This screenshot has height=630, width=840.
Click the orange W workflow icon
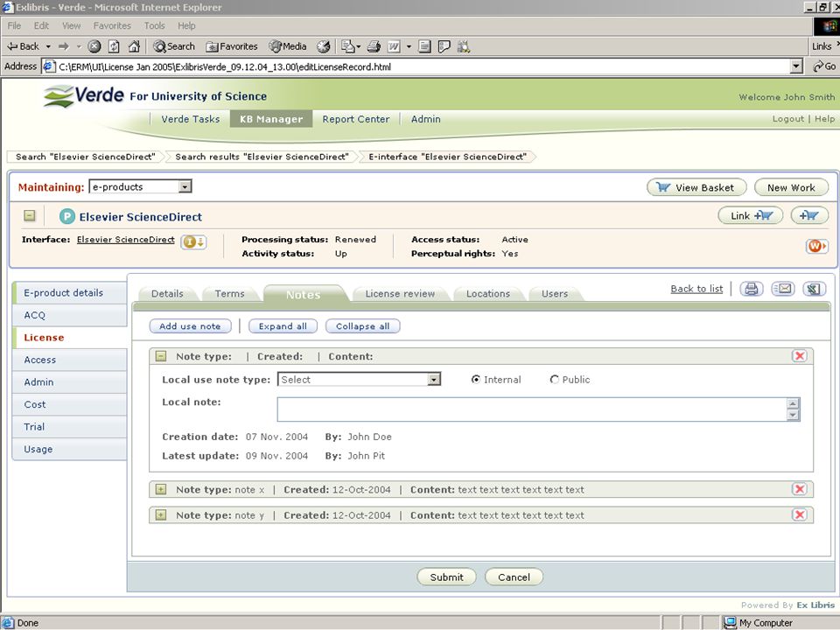click(816, 246)
